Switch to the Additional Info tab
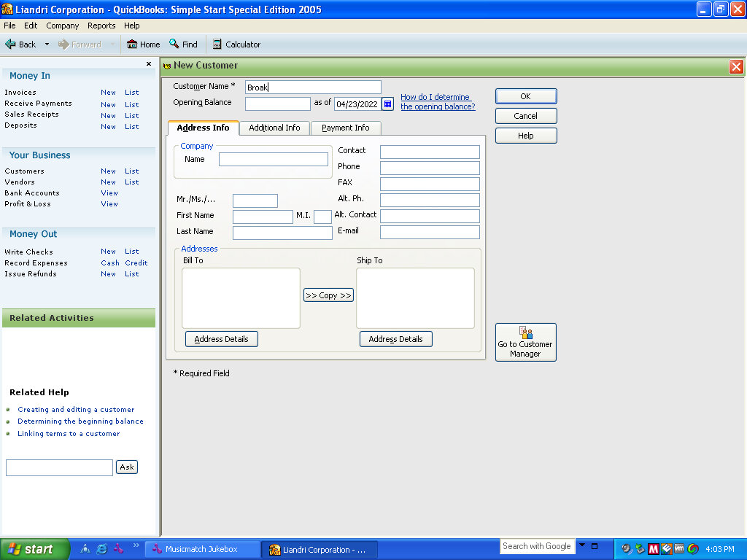This screenshot has width=747, height=560. point(274,128)
